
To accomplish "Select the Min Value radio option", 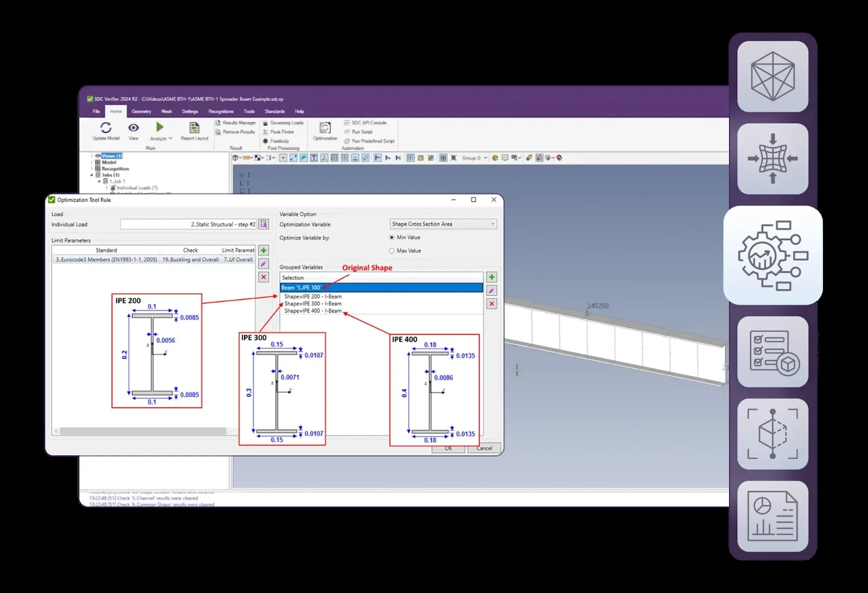I will click(x=392, y=238).
